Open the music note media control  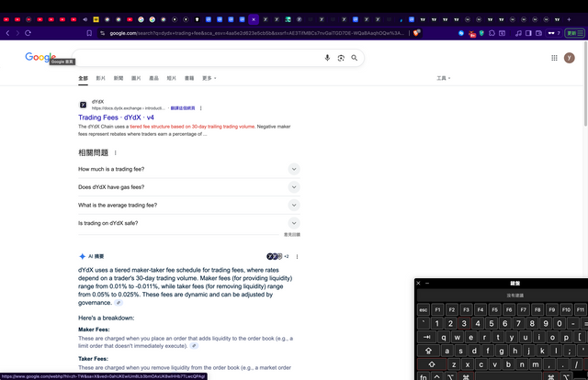(x=518, y=33)
